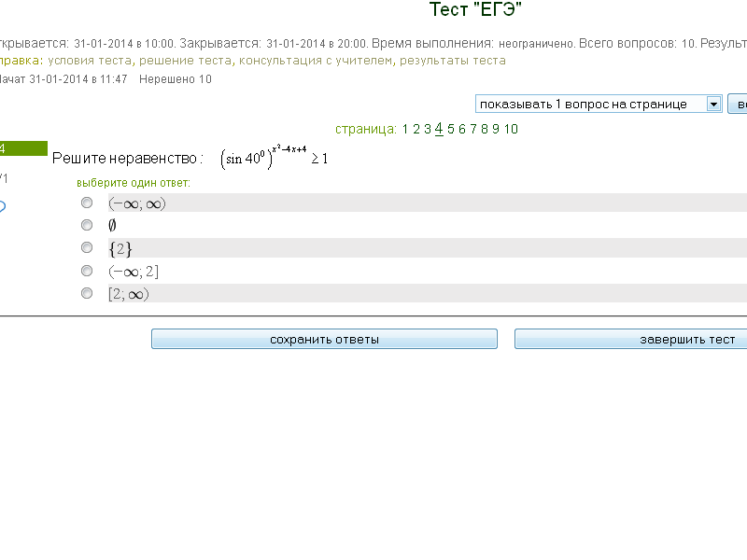Click the sin 40° inequality formula
Screen dimensions: 747x560
coord(274,157)
